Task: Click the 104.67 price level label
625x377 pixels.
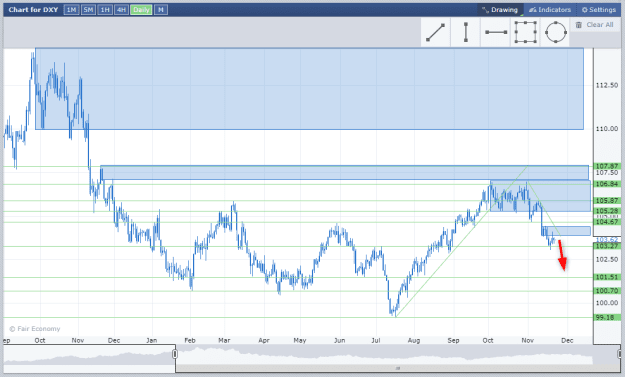Action: pos(607,222)
